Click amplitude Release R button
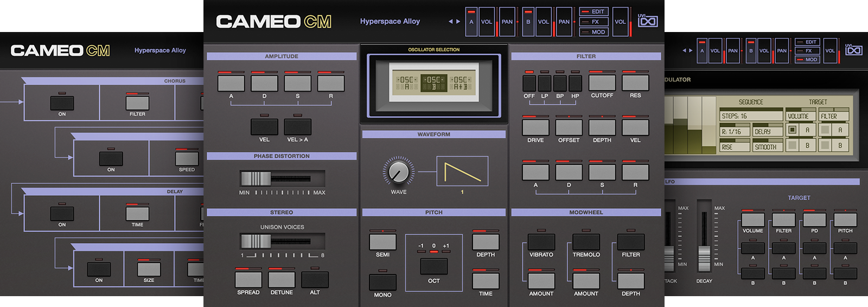The height and width of the screenshot is (307, 868). [x=331, y=83]
